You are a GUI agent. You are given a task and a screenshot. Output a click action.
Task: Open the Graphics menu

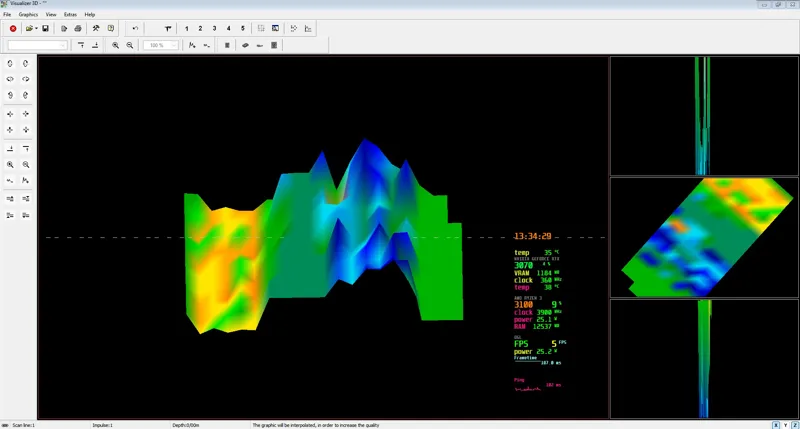[28, 15]
